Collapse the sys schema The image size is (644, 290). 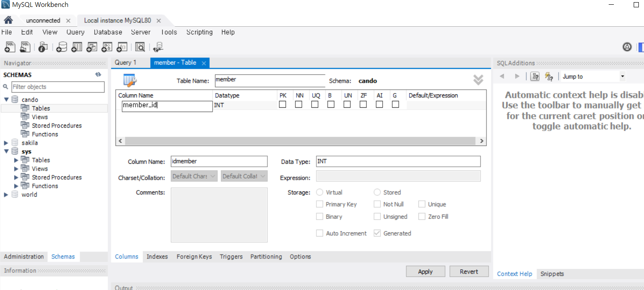(6, 151)
